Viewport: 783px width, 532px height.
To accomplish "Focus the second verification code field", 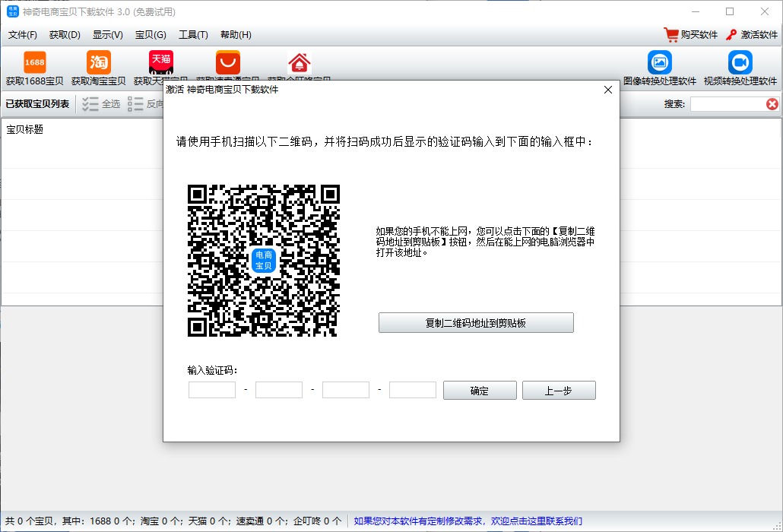I will 279,390.
